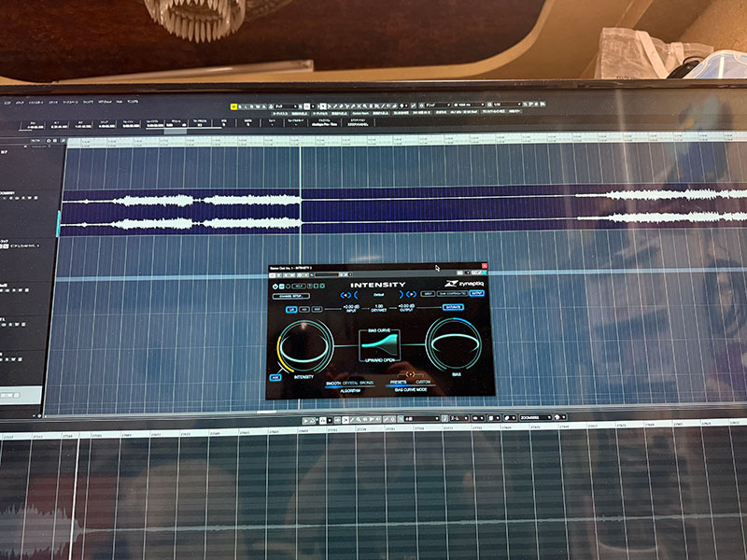
Task: Open the Hub menu
Action: (120, 102)
